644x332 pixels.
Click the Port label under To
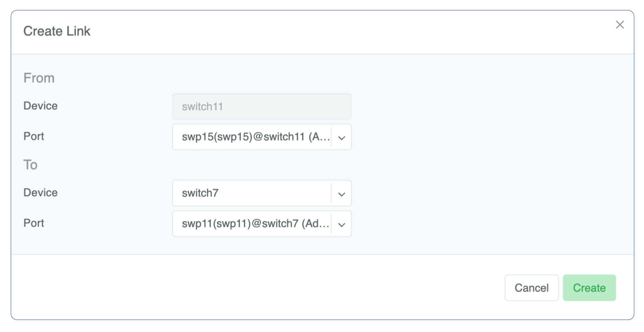pos(34,223)
